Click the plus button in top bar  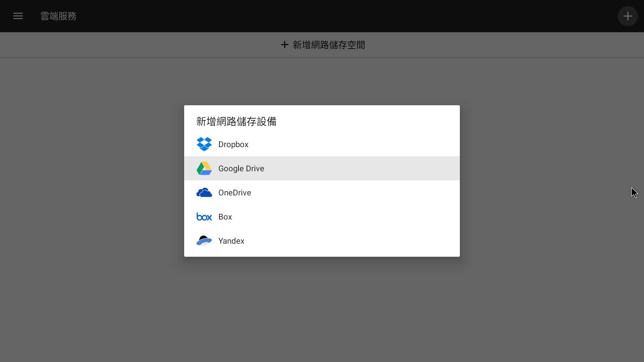(628, 16)
